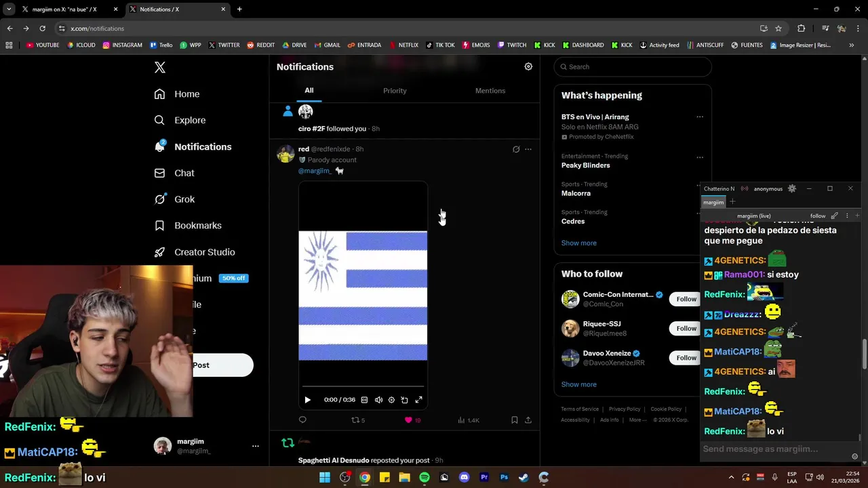868x488 pixels.
Task: Share red's post
Action: point(528,420)
